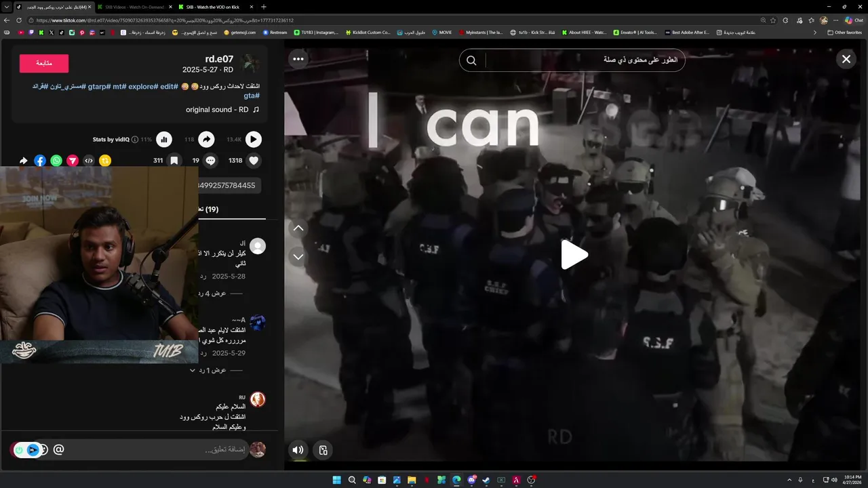Viewport: 868px width, 488px height.
Task: Go back with browser back arrow
Action: click(x=7, y=20)
